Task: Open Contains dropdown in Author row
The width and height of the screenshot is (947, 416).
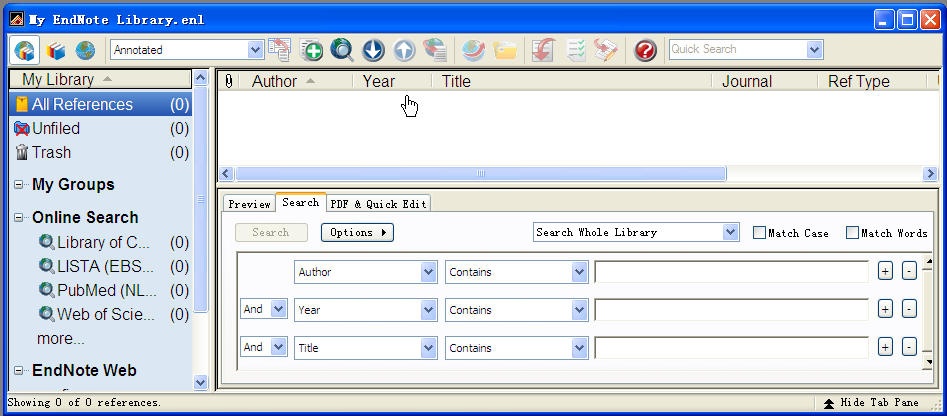Action: (579, 272)
